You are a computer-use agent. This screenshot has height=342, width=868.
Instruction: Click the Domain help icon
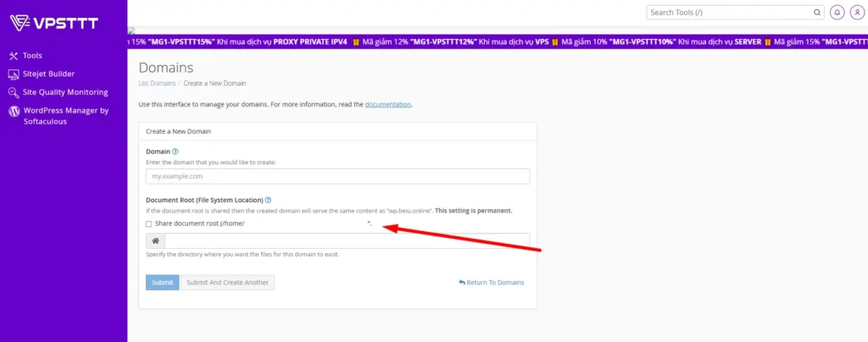pos(175,152)
